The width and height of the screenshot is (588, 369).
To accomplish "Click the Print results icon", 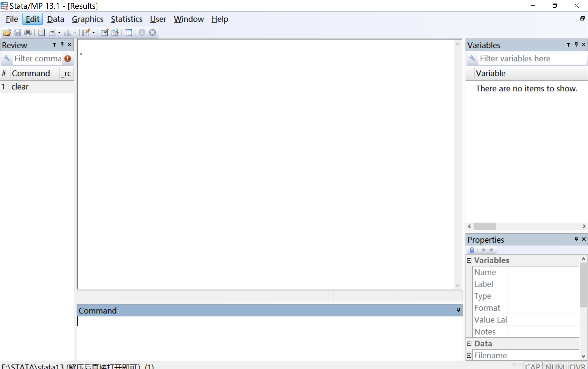I will click(28, 33).
